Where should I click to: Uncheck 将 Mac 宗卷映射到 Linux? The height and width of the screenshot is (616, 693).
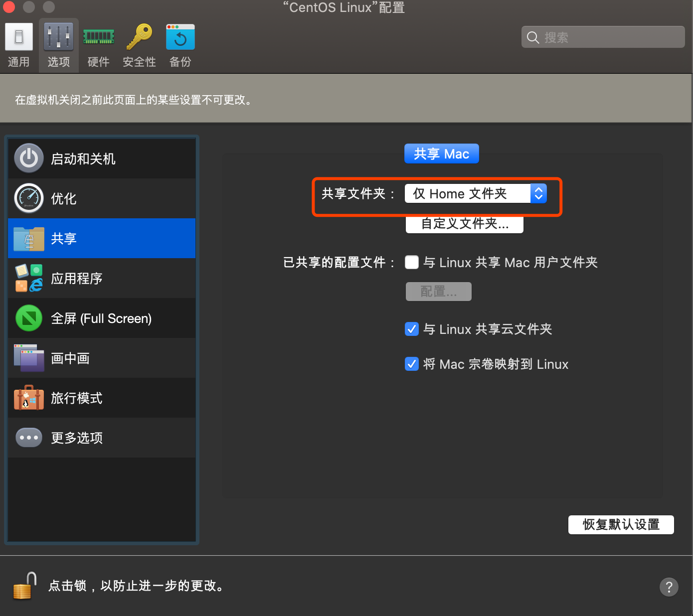[x=412, y=364]
